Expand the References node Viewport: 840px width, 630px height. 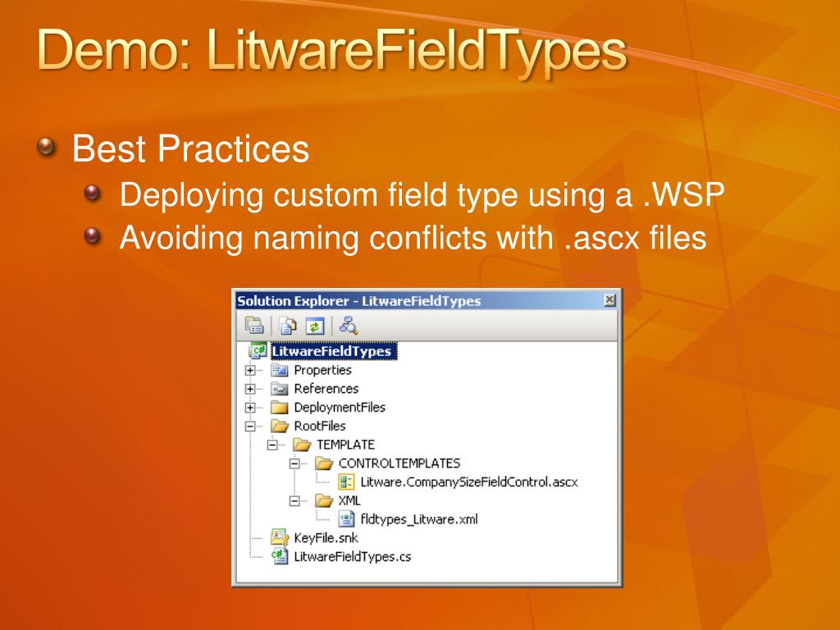250,389
